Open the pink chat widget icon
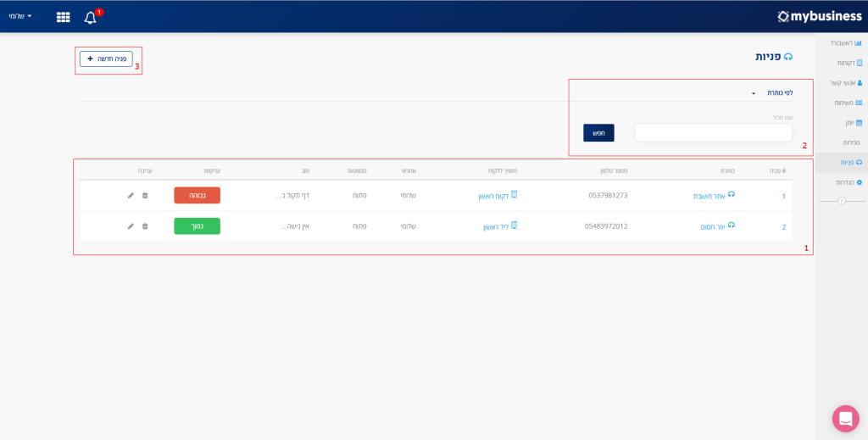 [x=846, y=419]
